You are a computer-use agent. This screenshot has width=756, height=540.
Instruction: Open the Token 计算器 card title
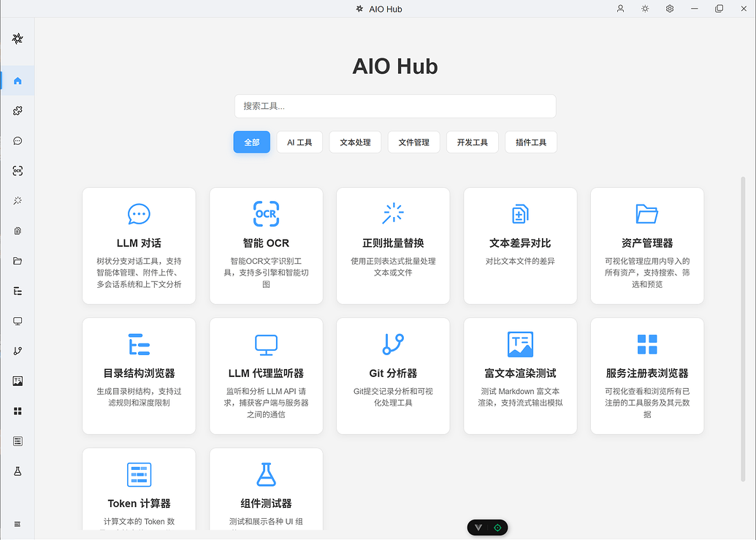point(139,503)
